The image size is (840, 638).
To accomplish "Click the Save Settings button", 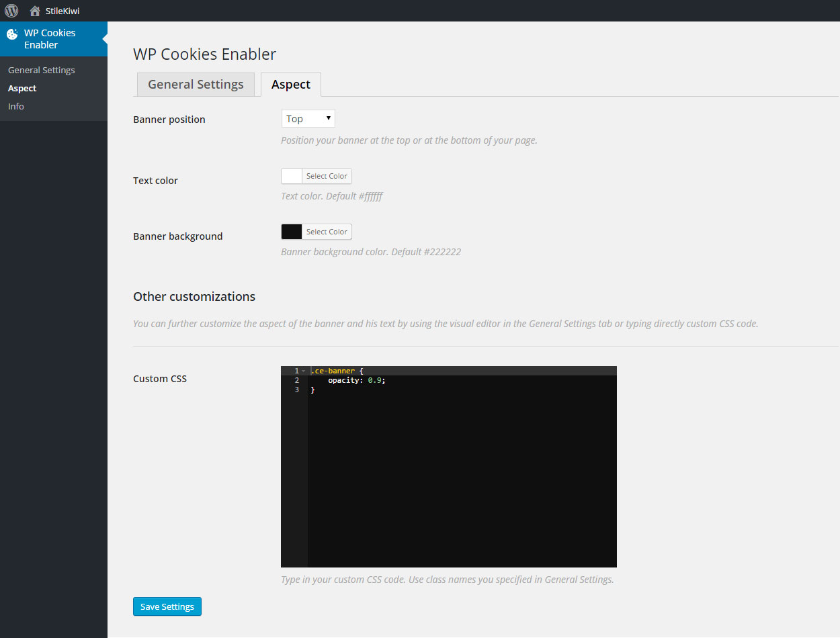I will pos(167,606).
